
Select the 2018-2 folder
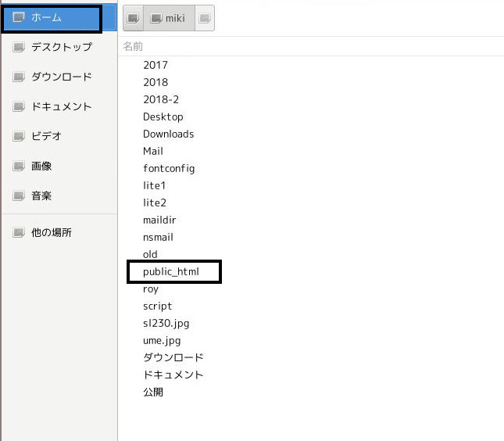310,99
